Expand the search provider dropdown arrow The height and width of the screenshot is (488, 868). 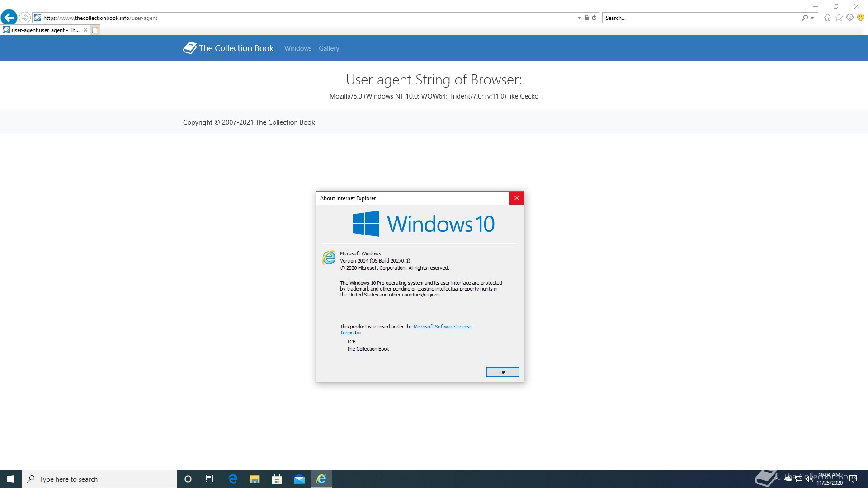click(812, 18)
